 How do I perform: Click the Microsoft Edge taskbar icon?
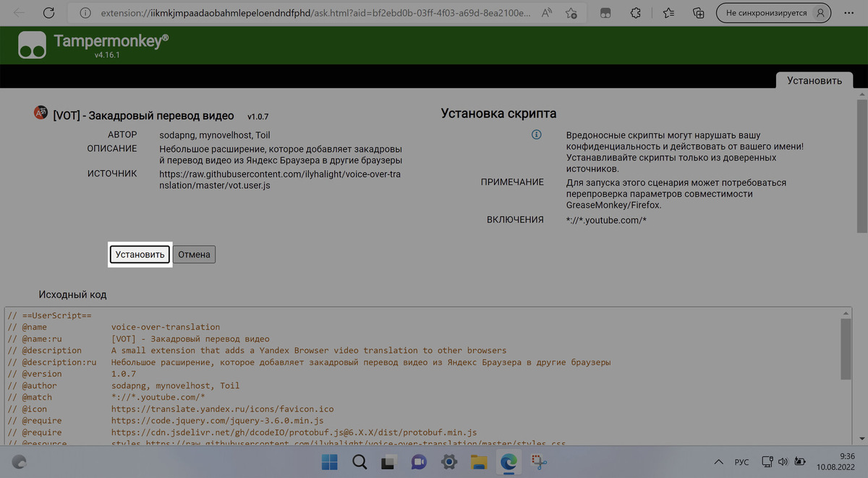tap(508, 461)
